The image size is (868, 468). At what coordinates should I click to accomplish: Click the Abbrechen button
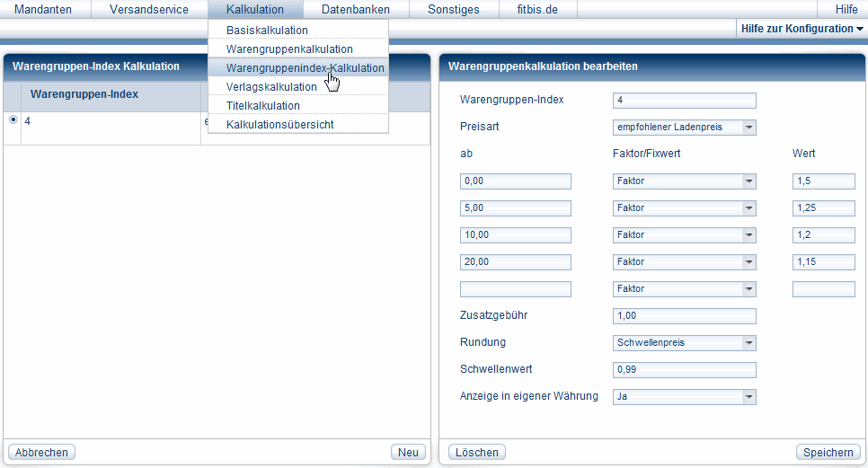[x=41, y=453]
